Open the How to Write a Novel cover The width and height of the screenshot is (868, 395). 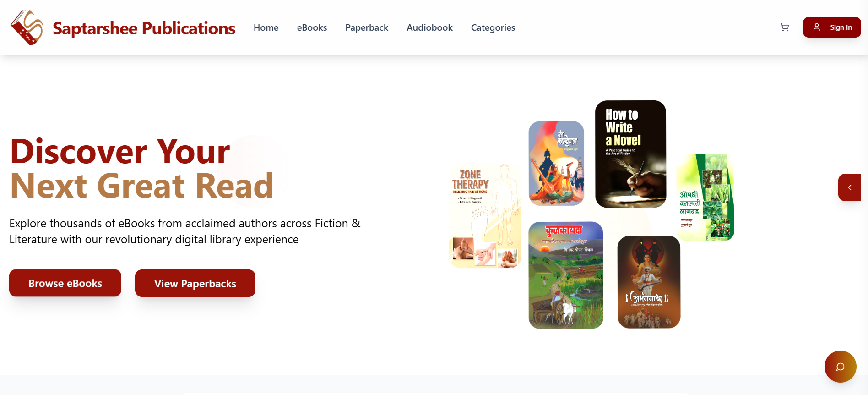pos(630,154)
